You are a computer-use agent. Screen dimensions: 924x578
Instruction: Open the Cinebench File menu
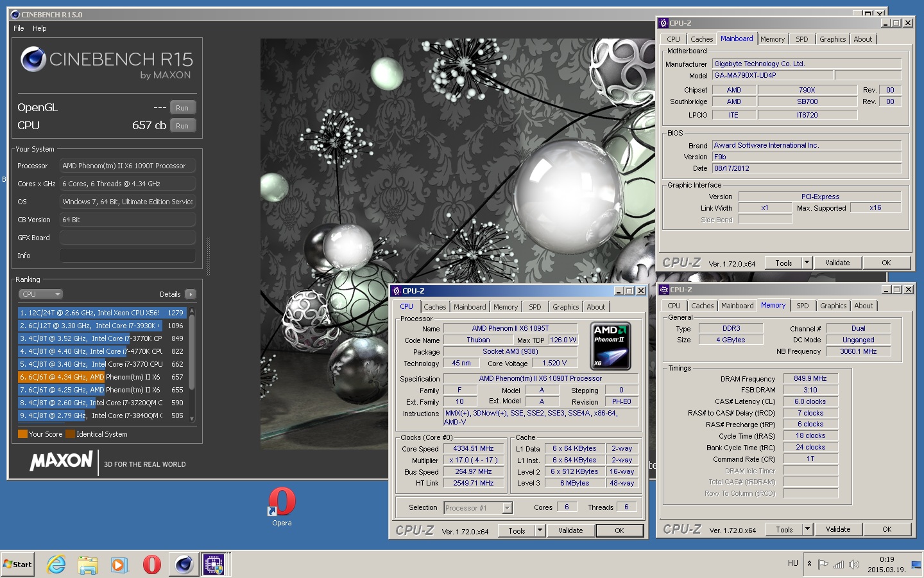point(19,28)
